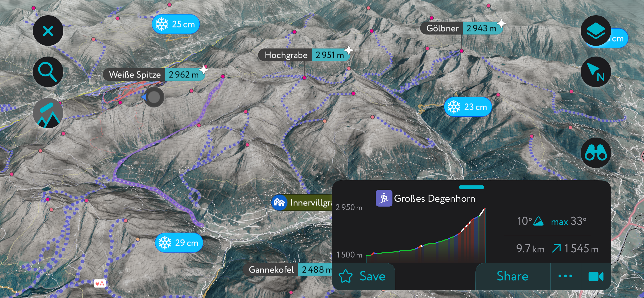
Task: Tap the elevation profile chart peak
Action: (484, 209)
